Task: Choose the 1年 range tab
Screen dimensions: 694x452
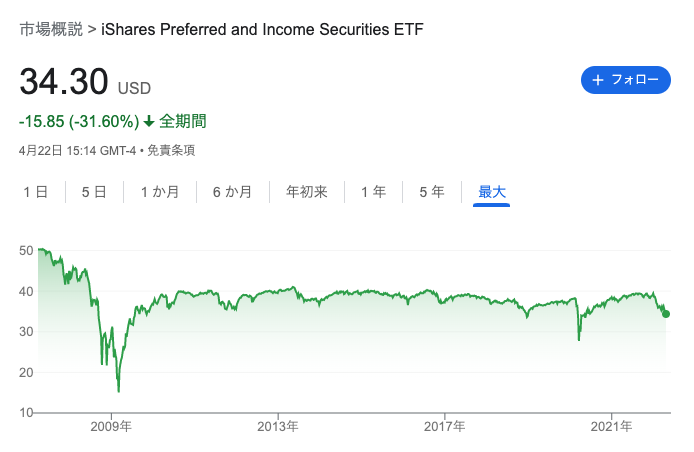Action: coord(373,192)
